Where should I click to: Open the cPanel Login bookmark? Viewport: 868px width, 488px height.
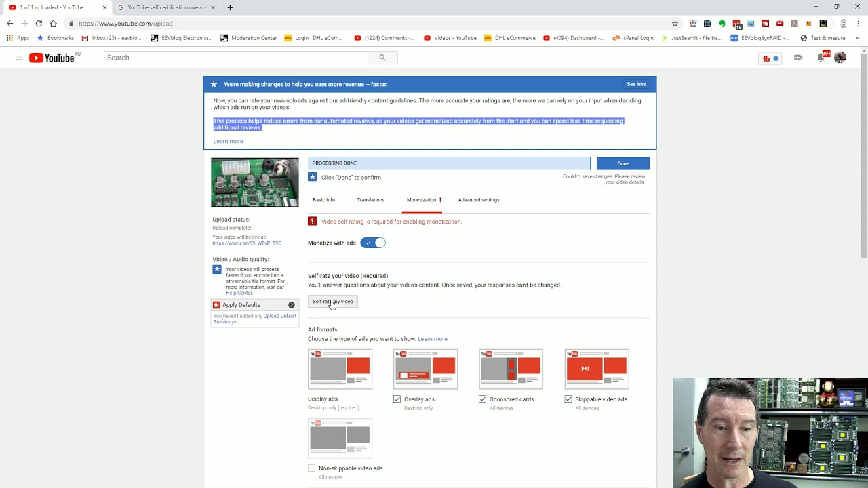pos(633,38)
